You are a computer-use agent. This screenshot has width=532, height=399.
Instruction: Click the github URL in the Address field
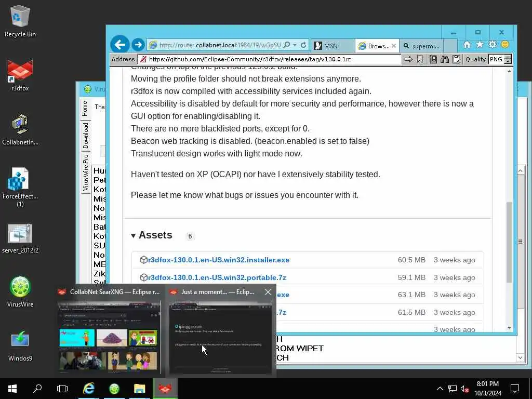coord(250,59)
